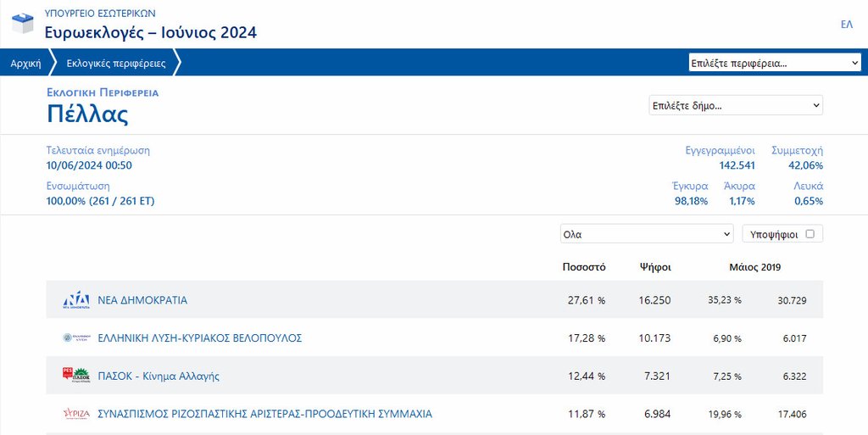Click the Nea Dimokratia party logo
Viewport: 868px width, 435px height.
[75, 299]
